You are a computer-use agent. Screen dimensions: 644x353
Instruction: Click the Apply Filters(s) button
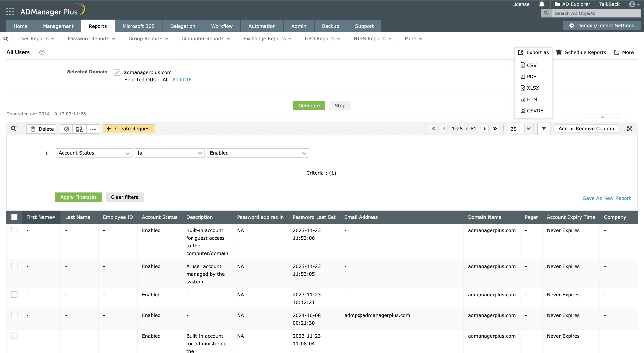tap(78, 197)
